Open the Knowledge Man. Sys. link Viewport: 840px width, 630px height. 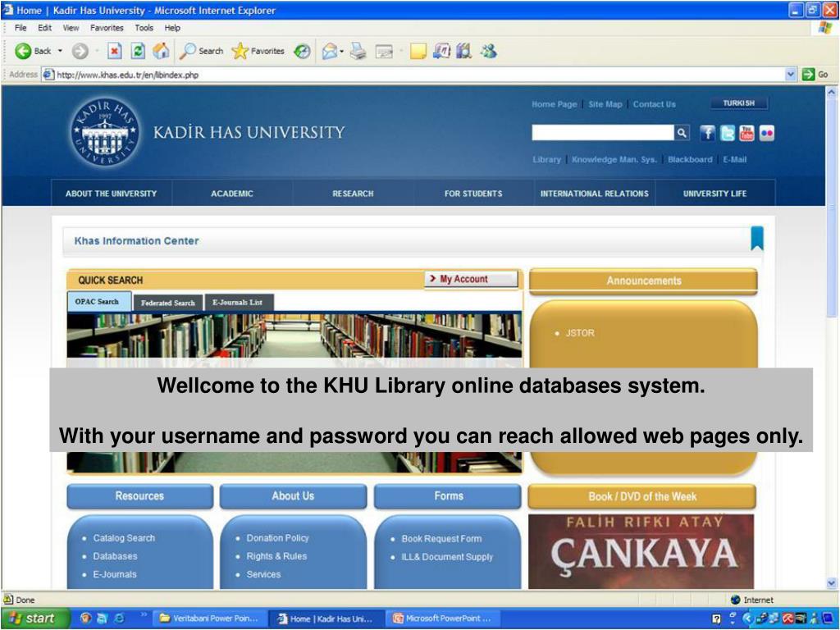click(614, 160)
